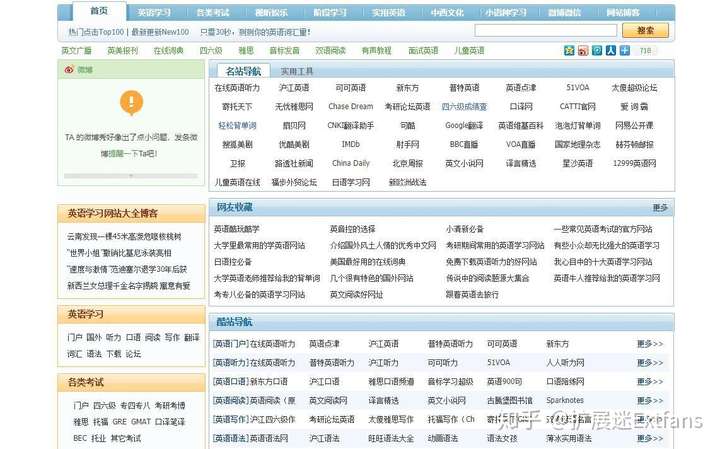Open the 英文广播 sub-navigation link
720x449 pixels.
(x=76, y=51)
